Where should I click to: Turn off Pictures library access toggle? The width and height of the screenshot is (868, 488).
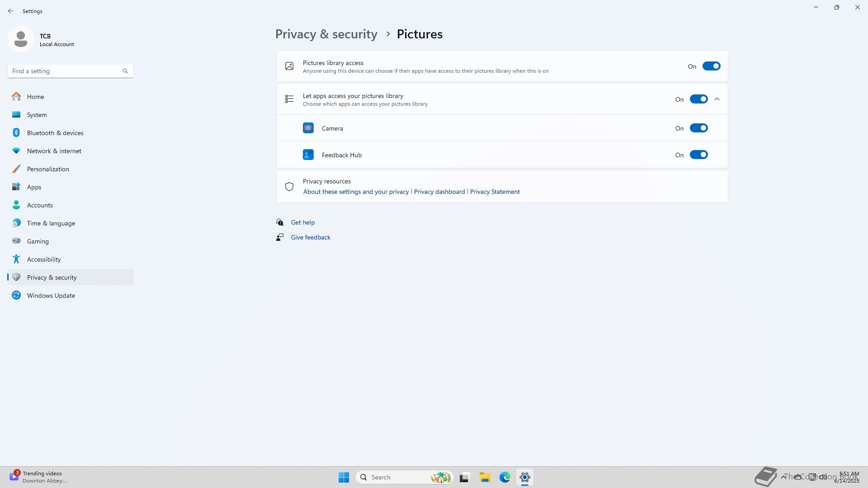(711, 66)
